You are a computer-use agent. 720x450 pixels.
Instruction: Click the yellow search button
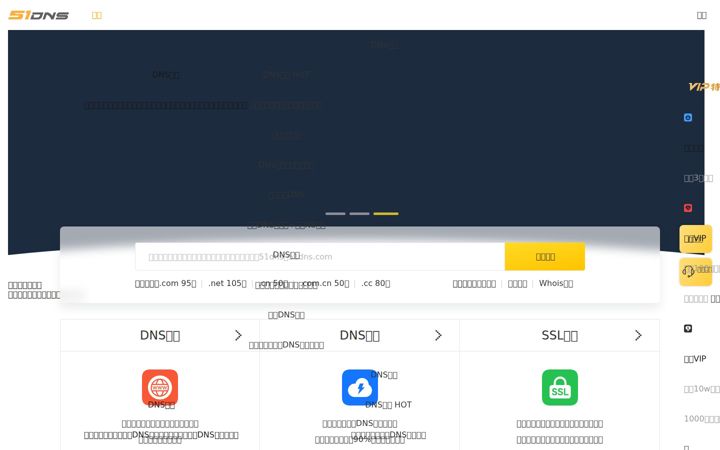tap(545, 257)
